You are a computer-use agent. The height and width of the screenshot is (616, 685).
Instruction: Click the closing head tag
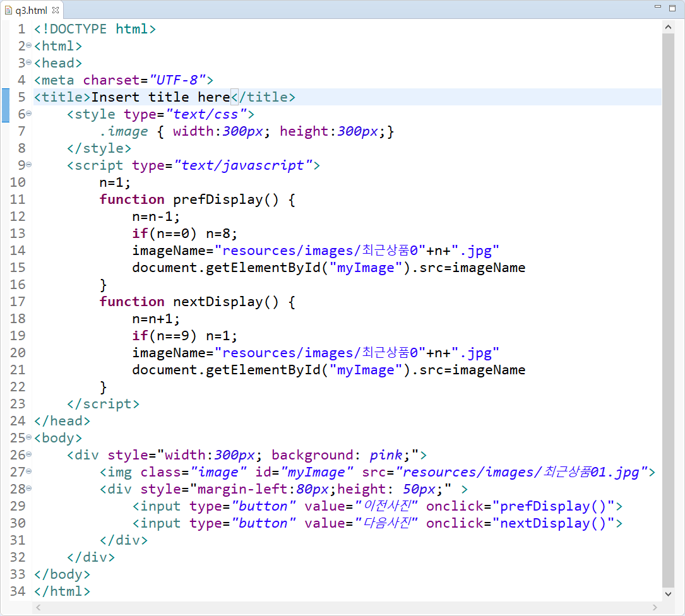(62, 421)
